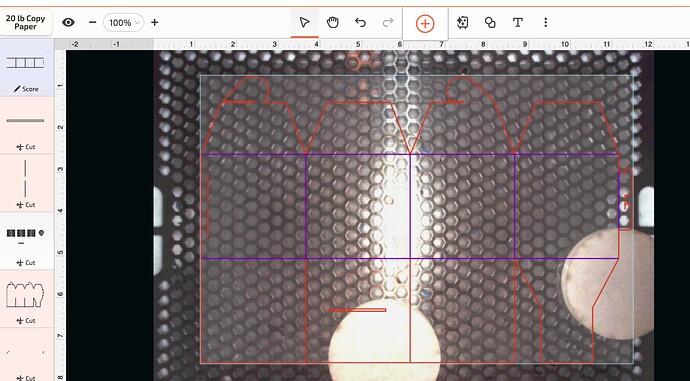Select the vertical dashed line Cut step
The height and width of the screenshot is (381, 690).
tap(27, 183)
